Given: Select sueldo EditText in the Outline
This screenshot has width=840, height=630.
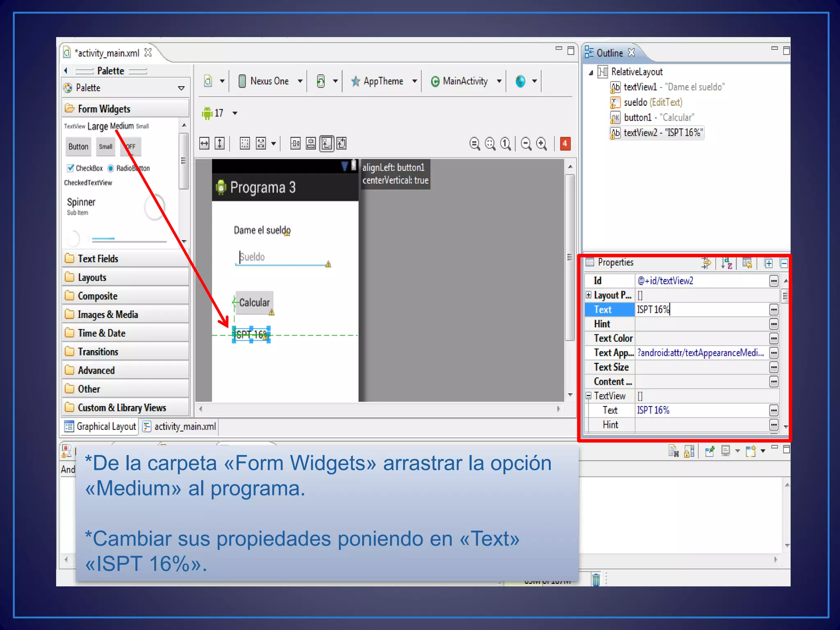Looking at the screenshot, I should point(646,102).
